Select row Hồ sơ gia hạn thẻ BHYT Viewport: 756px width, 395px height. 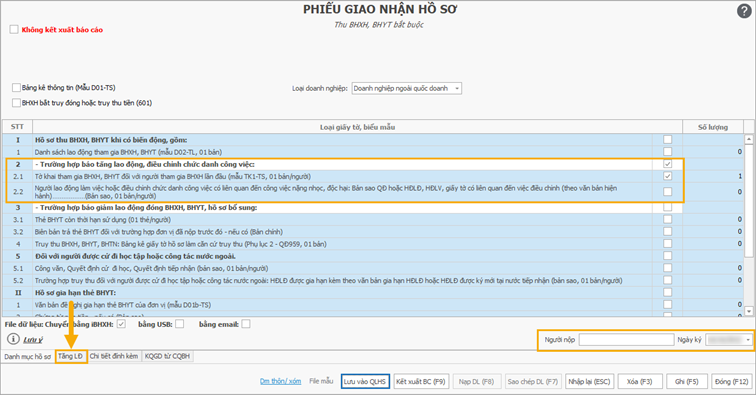tap(373, 292)
